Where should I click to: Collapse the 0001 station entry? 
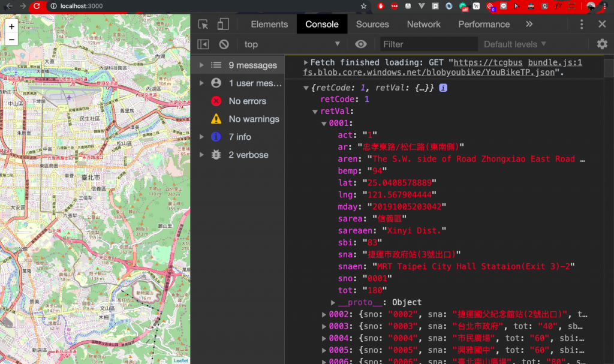[324, 124]
